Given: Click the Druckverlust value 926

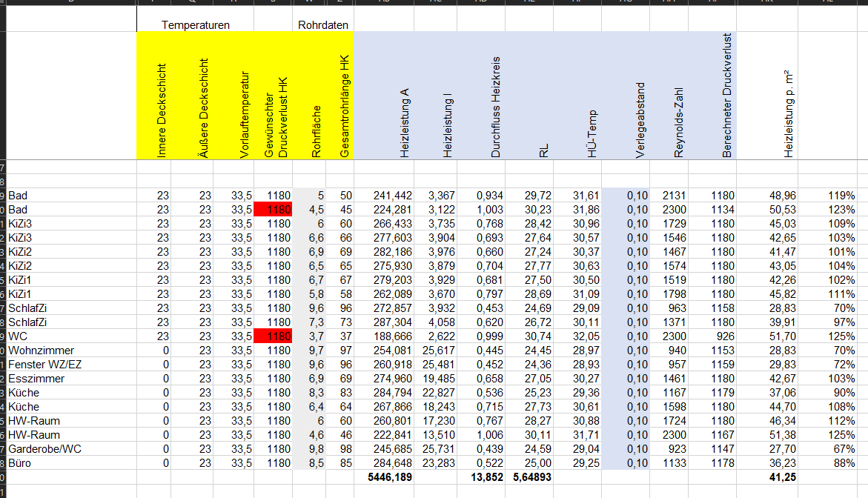Looking at the screenshot, I should coord(713,336).
